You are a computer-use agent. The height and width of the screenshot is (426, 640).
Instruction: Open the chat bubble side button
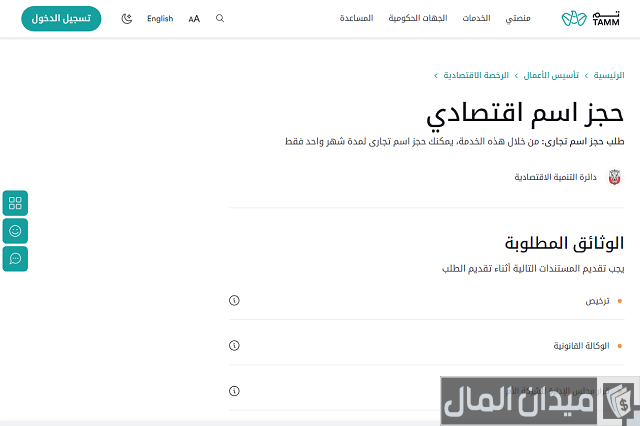tap(15, 259)
